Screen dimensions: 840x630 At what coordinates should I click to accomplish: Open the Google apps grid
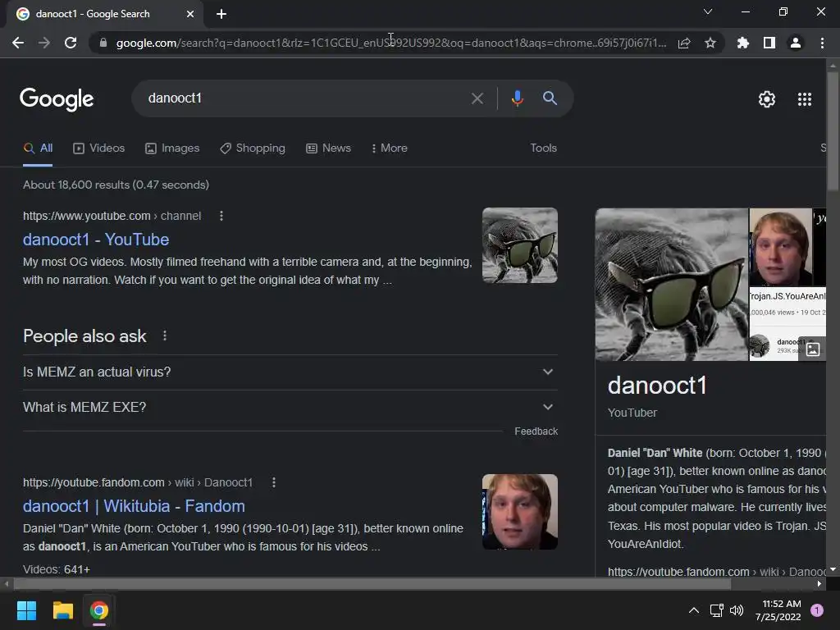[x=805, y=99]
